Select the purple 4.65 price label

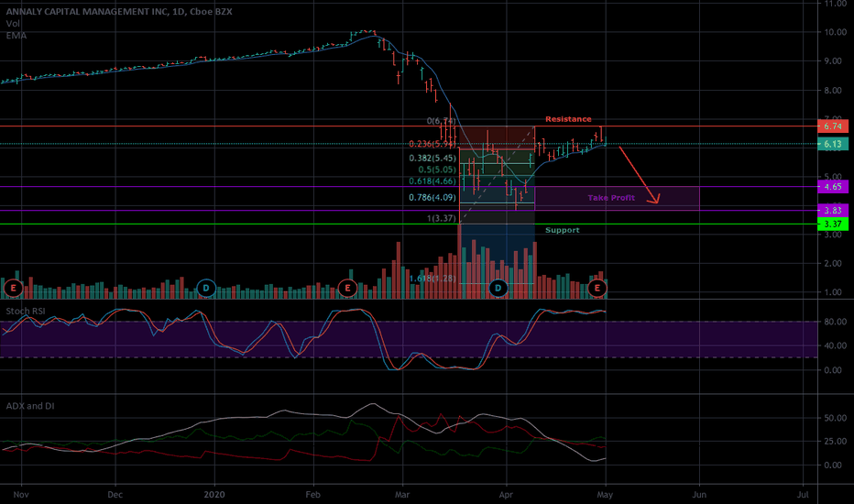point(833,186)
